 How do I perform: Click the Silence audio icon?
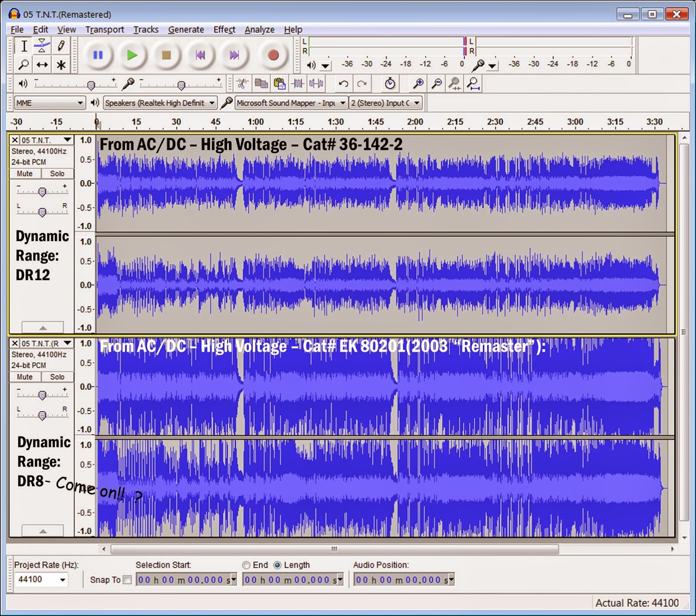(x=316, y=83)
